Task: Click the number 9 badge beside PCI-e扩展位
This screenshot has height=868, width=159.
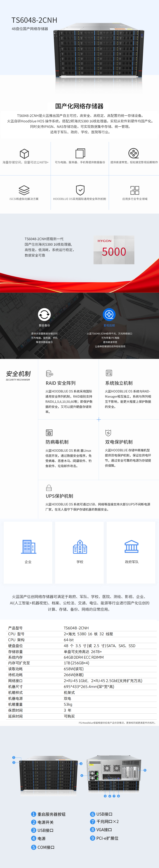Action: tap(93, 838)
